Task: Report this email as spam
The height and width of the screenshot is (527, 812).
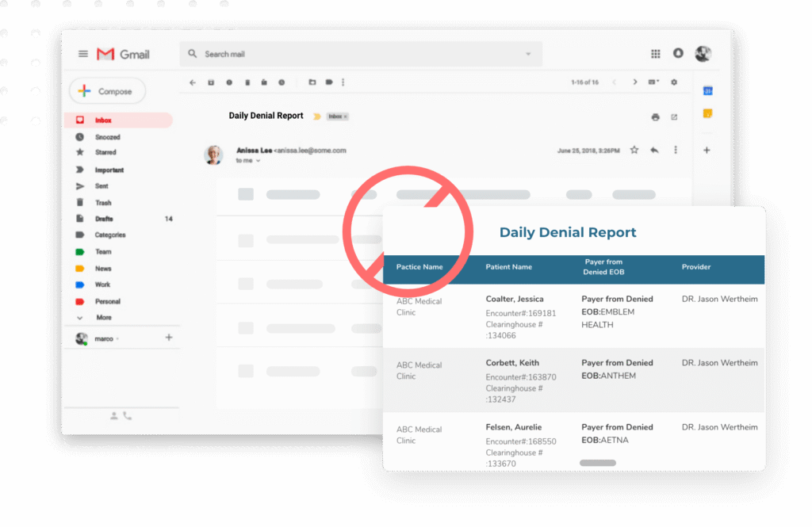Action: [x=229, y=82]
